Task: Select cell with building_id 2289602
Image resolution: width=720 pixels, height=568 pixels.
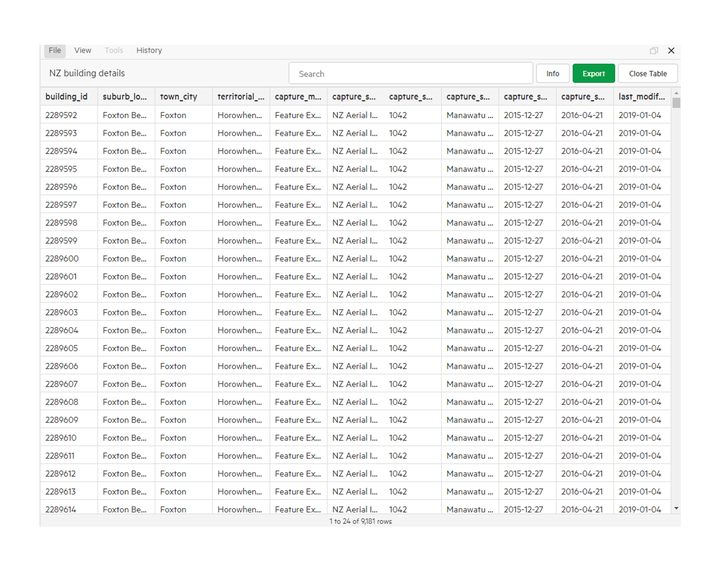Action: click(x=68, y=294)
